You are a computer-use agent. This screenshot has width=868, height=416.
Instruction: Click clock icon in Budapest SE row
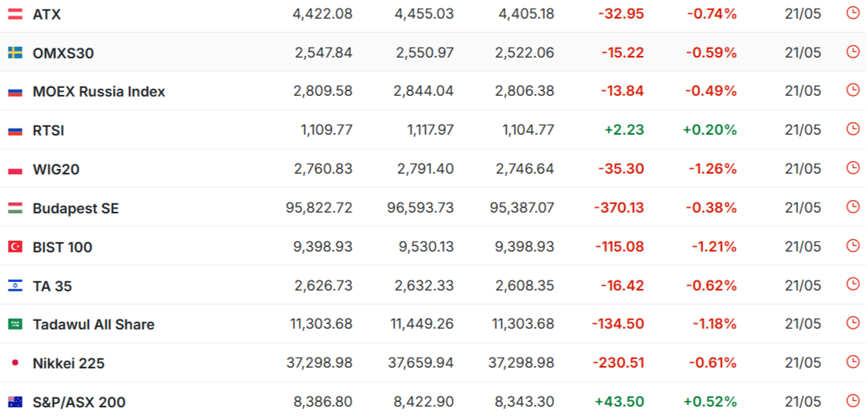click(852, 206)
